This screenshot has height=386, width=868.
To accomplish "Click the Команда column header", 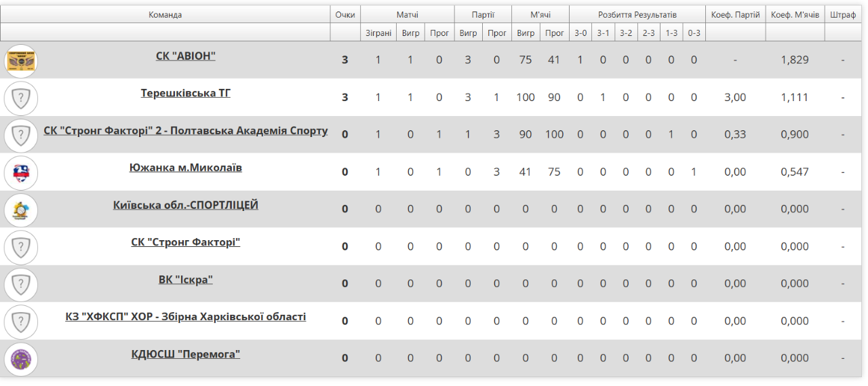I will point(165,15).
